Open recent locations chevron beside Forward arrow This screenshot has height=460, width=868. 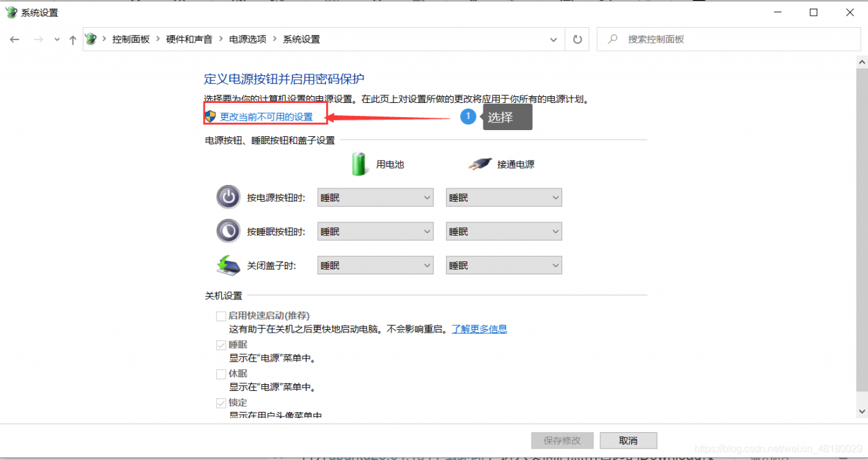coord(57,40)
